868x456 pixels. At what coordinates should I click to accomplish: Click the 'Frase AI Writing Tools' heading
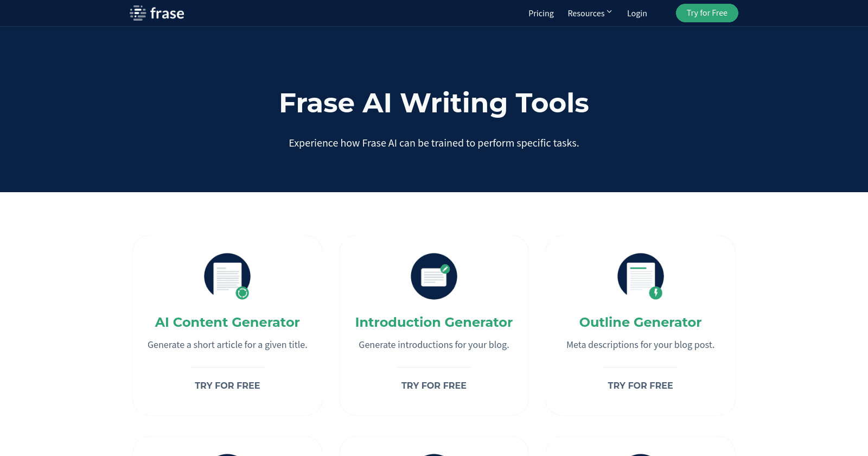(x=434, y=103)
